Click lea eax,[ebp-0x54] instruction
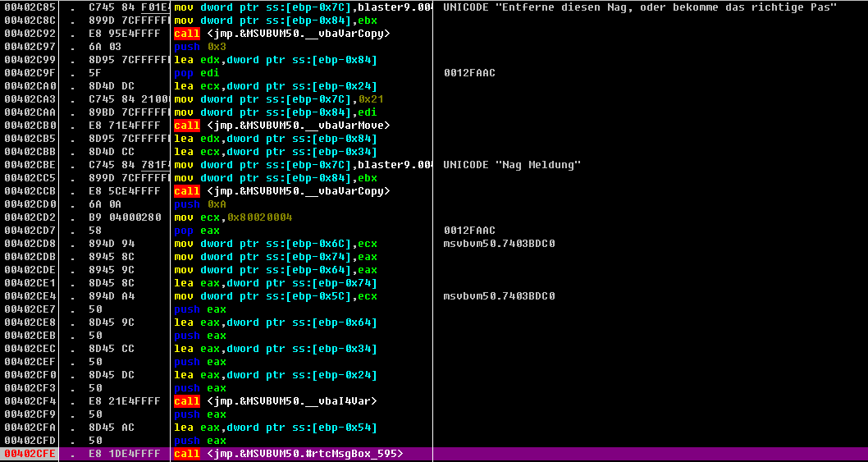 click(x=275, y=427)
